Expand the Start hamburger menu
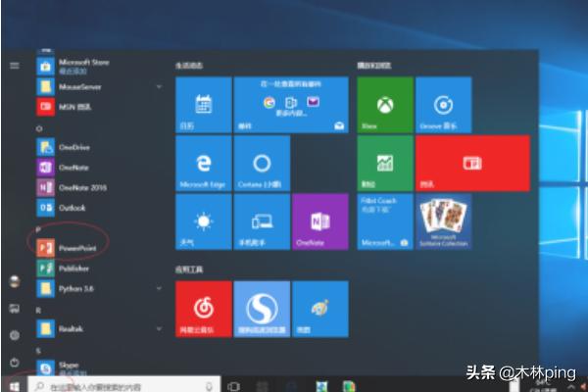This screenshot has height=392, width=588. pos(15,66)
